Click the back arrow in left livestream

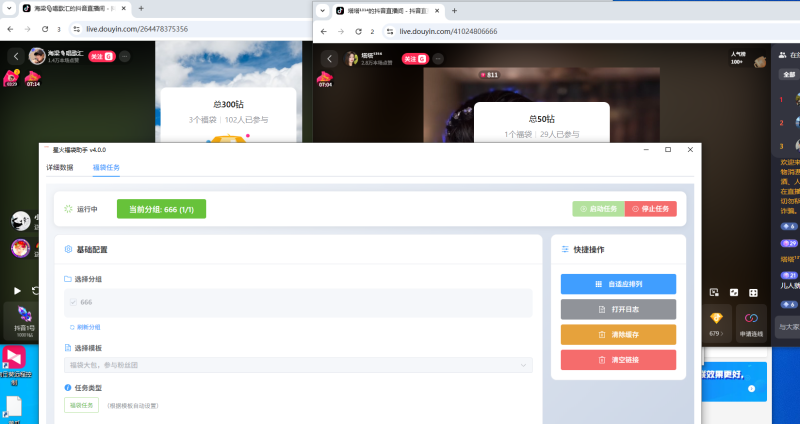15,57
